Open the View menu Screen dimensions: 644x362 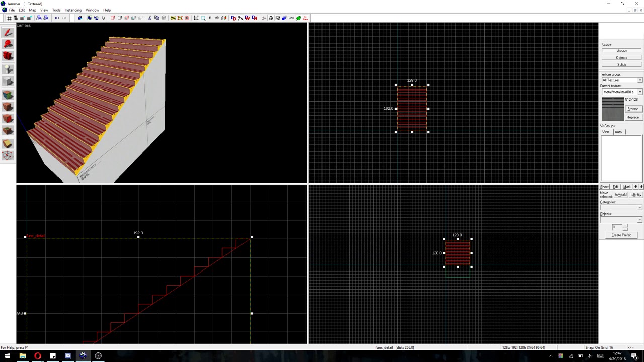pos(44,10)
